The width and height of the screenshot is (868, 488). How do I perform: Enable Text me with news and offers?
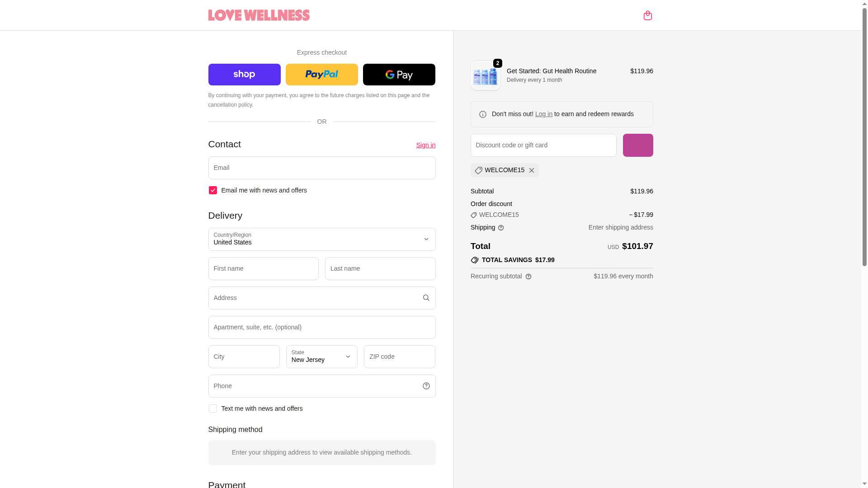coord(212,408)
